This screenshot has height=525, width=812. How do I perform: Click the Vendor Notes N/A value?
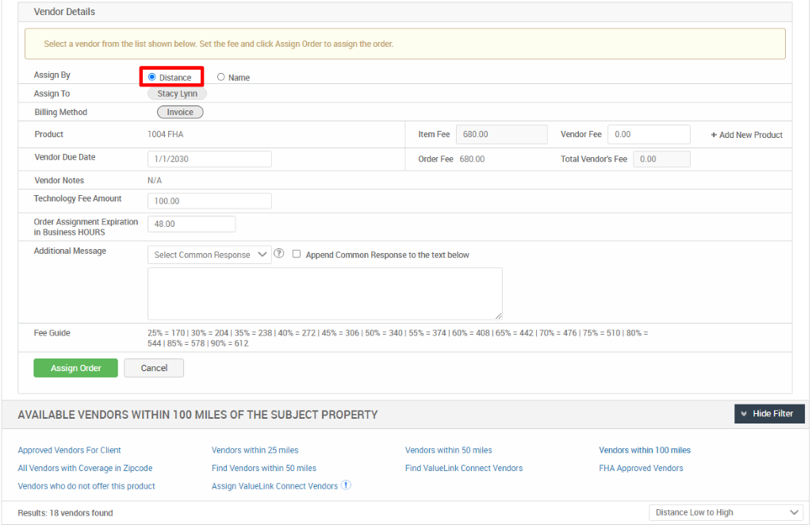click(155, 181)
